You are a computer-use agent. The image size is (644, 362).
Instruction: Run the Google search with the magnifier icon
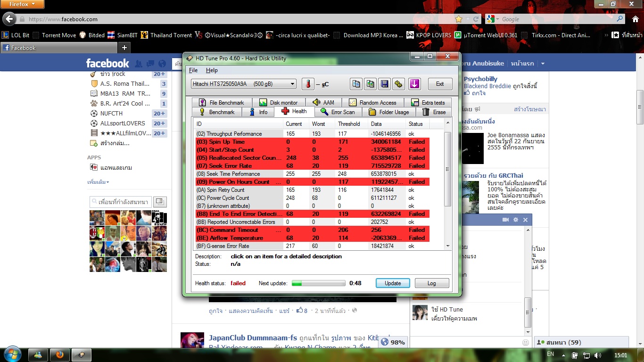point(620,19)
